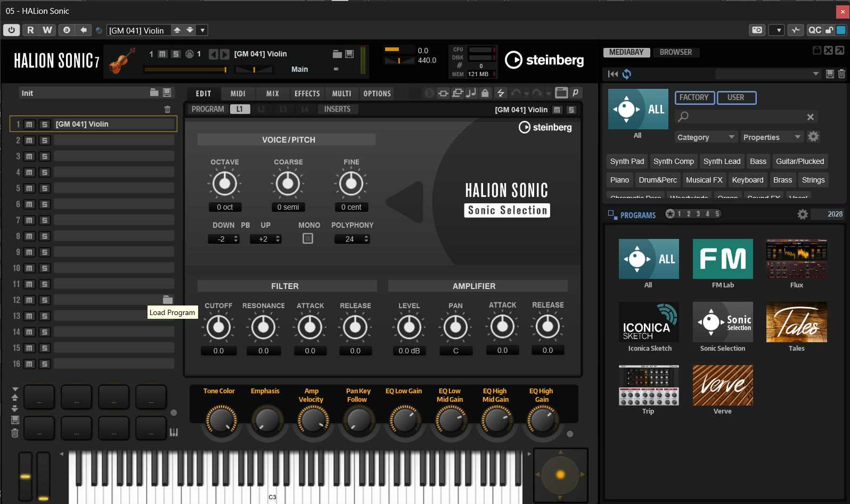Click the lock icon in the edit toolbar
The height and width of the screenshot is (504, 850).
point(485,93)
